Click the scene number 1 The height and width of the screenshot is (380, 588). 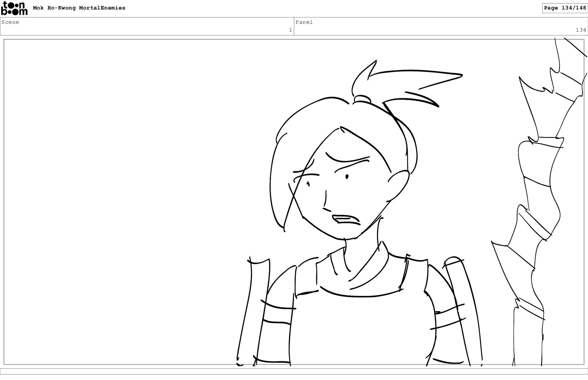click(290, 30)
